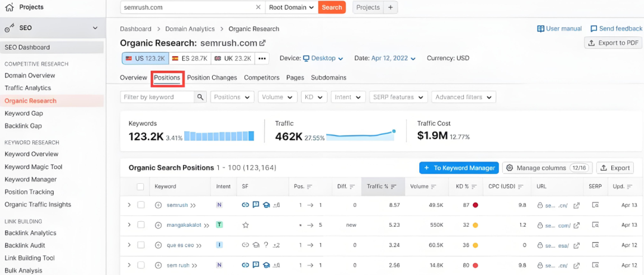644x275 pixels.
Task: Select all rows with the header checkbox
Action: [x=141, y=187]
